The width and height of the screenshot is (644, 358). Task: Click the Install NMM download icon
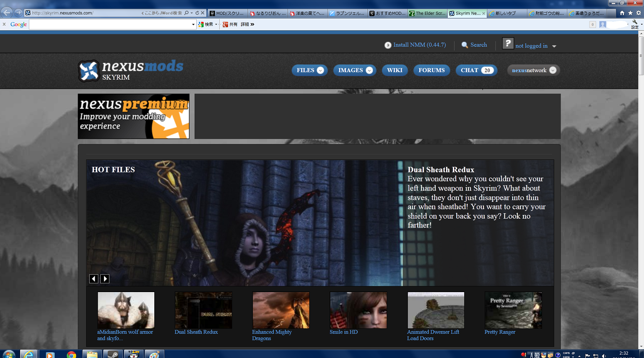[388, 45]
